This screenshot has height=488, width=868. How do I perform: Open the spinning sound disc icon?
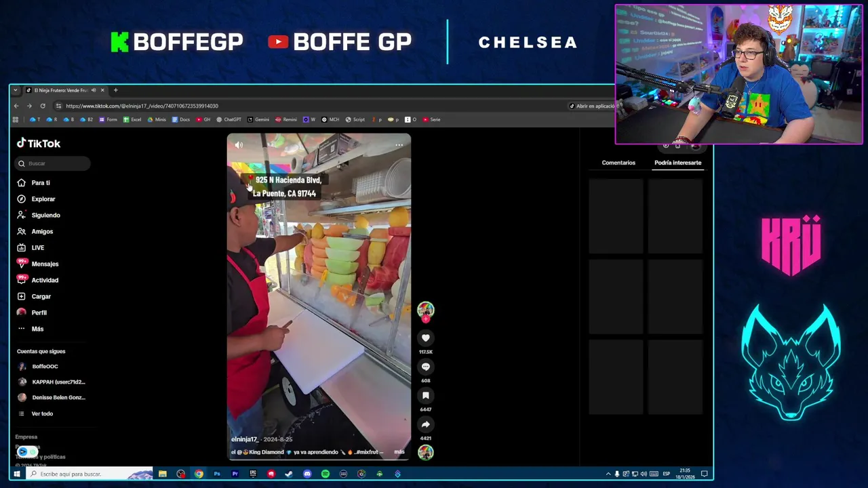click(x=425, y=452)
